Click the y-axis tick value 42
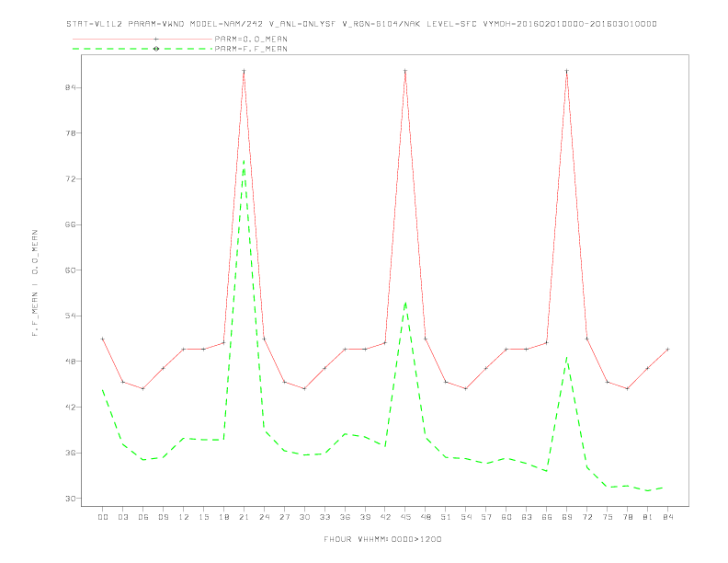This screenshot has height=563, width=728. point(70,407)
